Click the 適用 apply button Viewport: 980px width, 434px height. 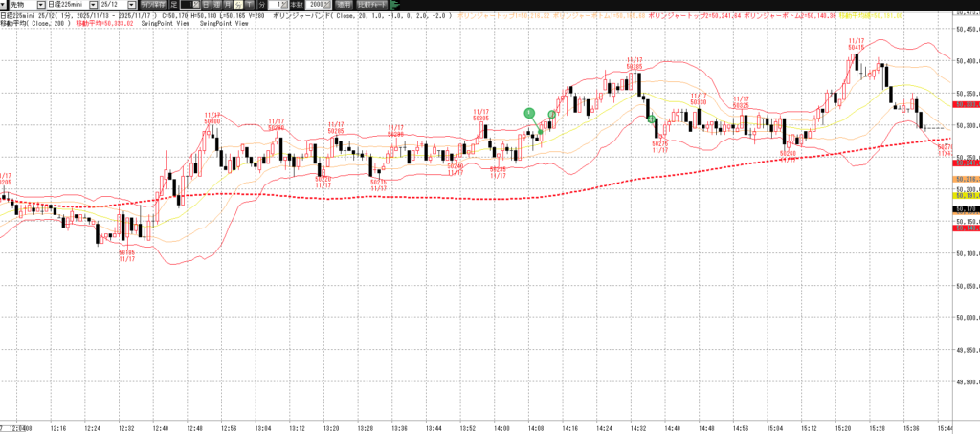344,5
